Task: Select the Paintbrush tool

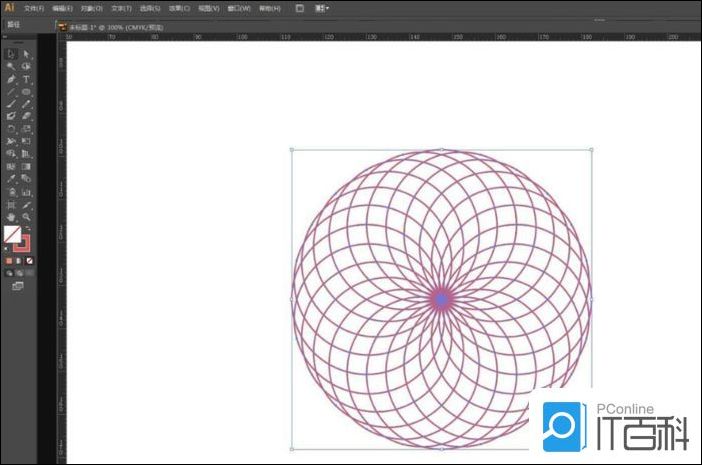Action: tap(11, 104)
